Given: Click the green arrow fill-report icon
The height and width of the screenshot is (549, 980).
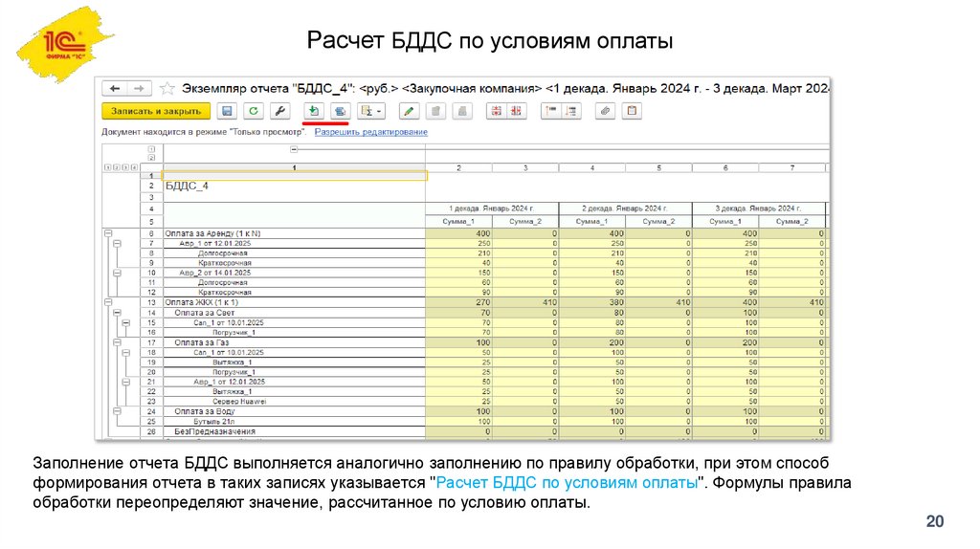Looking at the screenshot, I should (313, 111).
